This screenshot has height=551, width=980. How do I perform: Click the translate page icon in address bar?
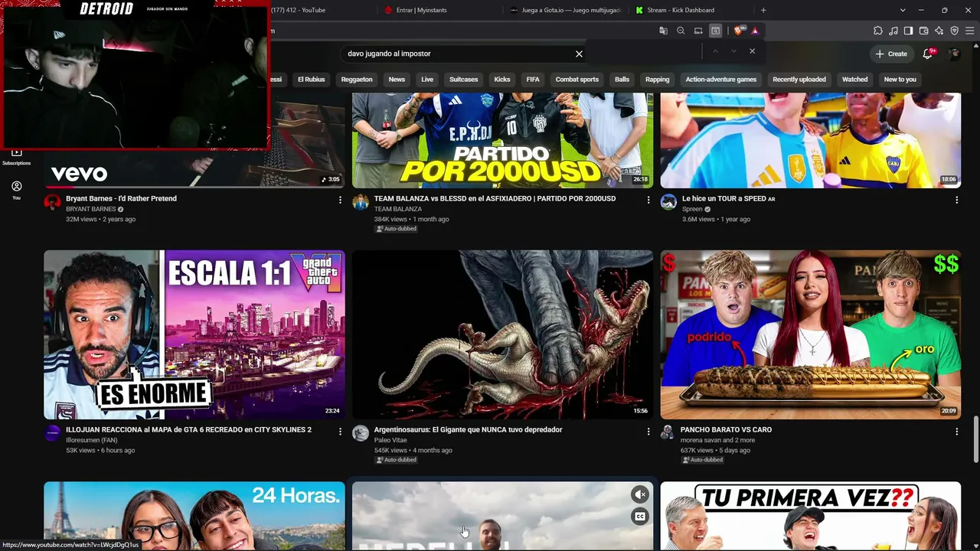(663, 31)
